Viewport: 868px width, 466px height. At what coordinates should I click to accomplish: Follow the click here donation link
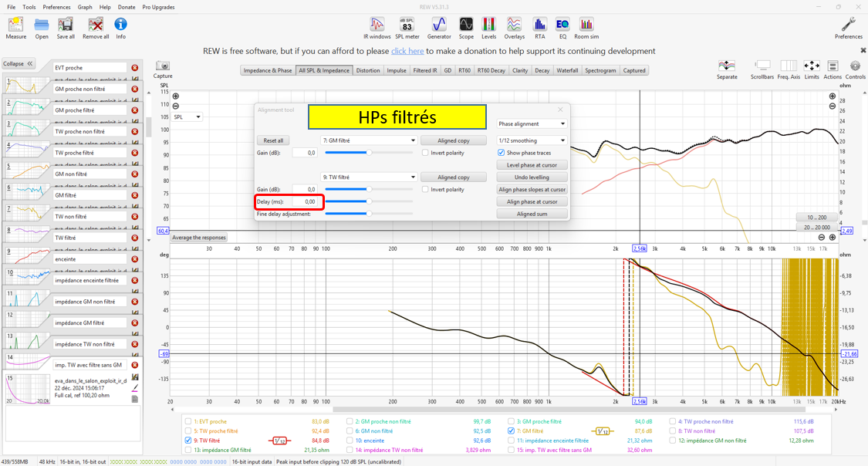(407, 51)
